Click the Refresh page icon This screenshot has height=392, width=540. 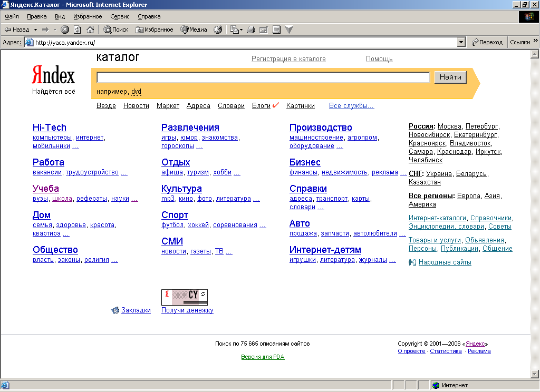click(x=78, y=30)
